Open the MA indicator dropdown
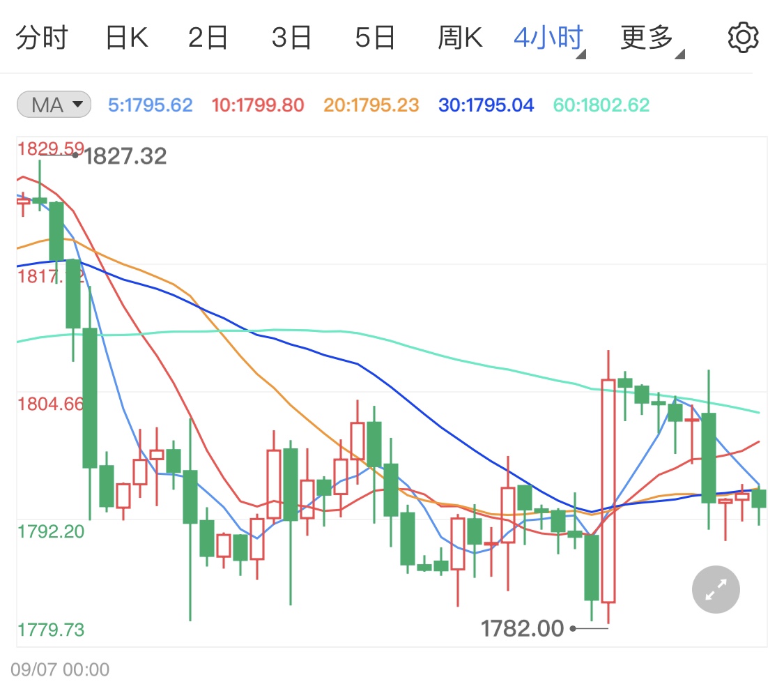This screenshot has width=784, height=691. click(53, 103)
